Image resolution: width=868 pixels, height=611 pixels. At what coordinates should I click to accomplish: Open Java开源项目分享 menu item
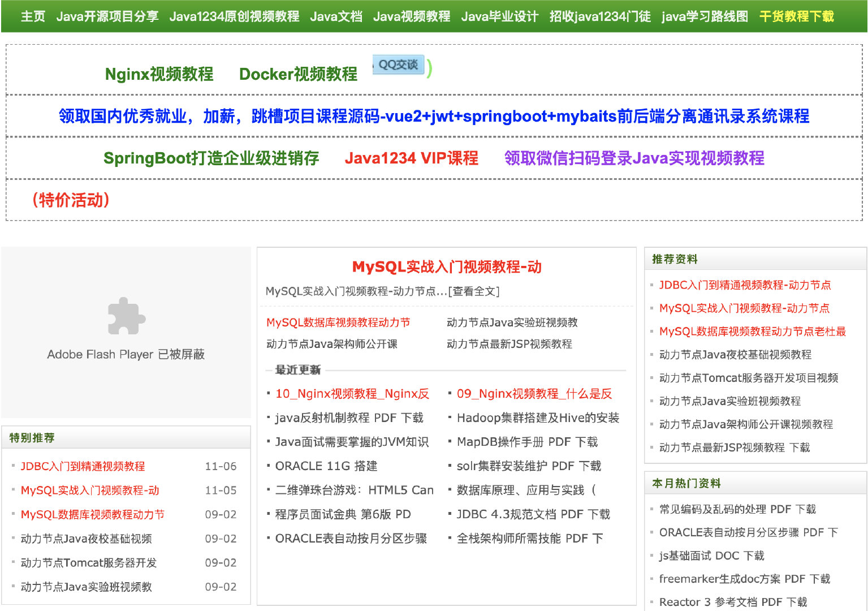[x=107, y=16]
